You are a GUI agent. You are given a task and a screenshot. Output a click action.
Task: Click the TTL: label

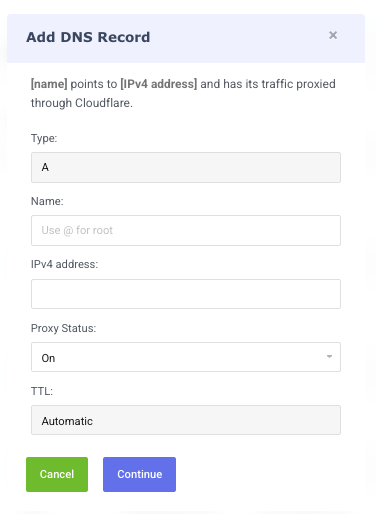point(42,391)
